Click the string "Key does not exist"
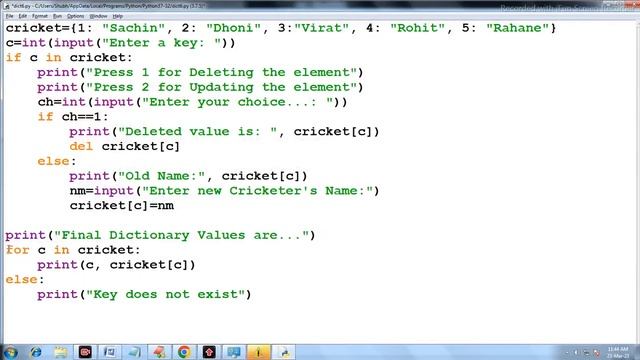The width and height of the screenshot is (640, 360). [x=166, y=295]
